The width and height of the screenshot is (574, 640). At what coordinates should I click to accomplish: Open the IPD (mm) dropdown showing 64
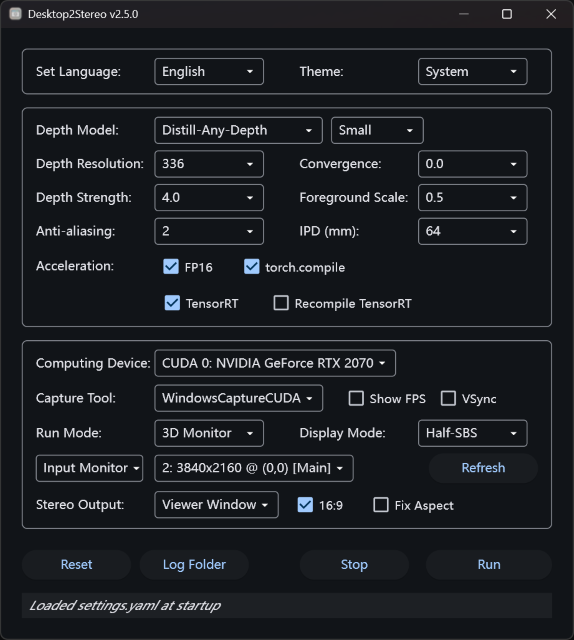coord(472,231)
